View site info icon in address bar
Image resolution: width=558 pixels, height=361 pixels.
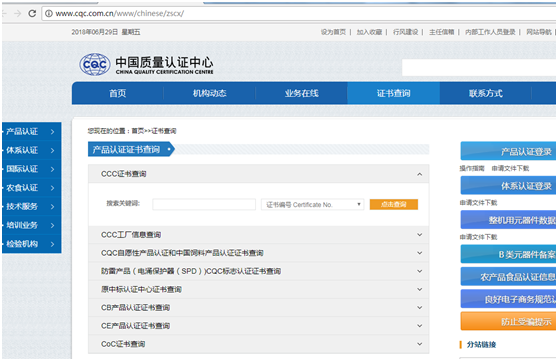(49, 14)
